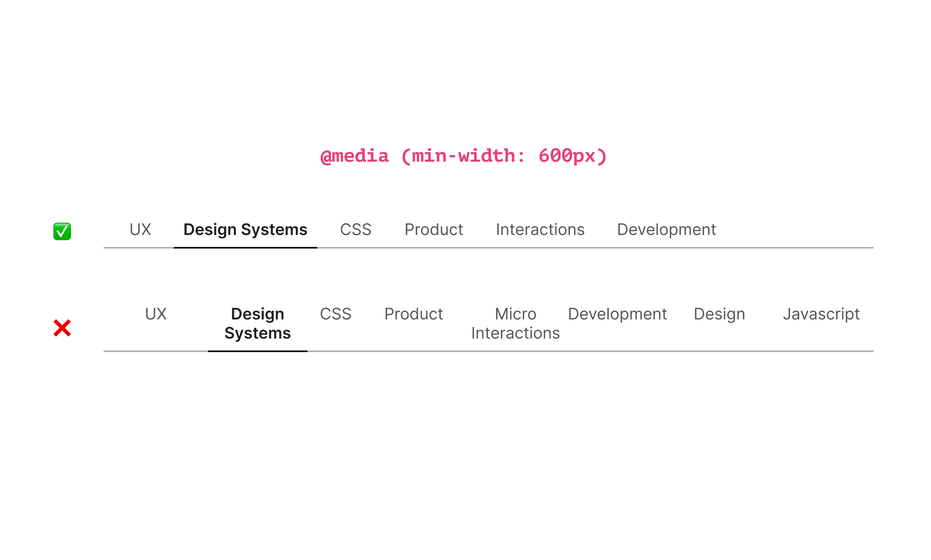This screenshot has height=560, width=931.
Task: Click the red cross mark icon
Action: pos(62,328)
